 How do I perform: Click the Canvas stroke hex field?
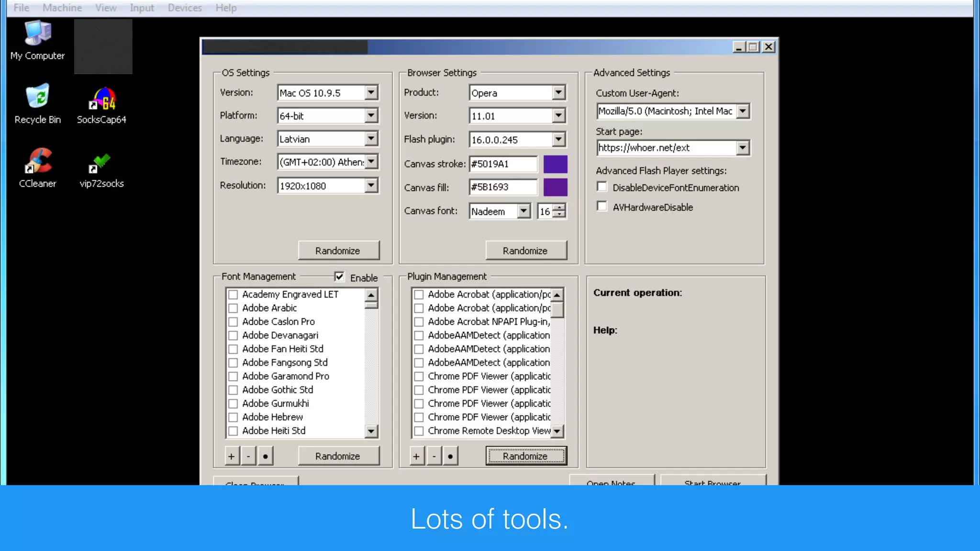pos(503,164)
